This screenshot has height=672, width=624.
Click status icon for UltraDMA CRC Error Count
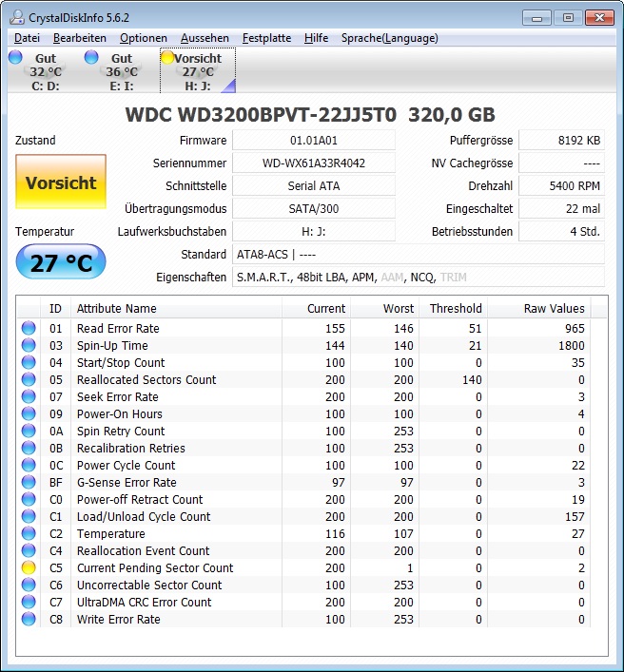[x=29, y=603]
